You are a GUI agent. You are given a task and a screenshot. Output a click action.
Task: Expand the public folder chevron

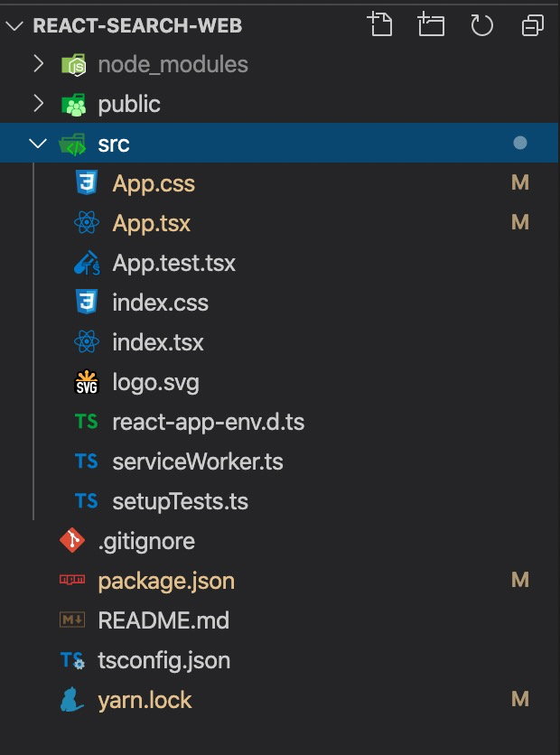point(38,104)
